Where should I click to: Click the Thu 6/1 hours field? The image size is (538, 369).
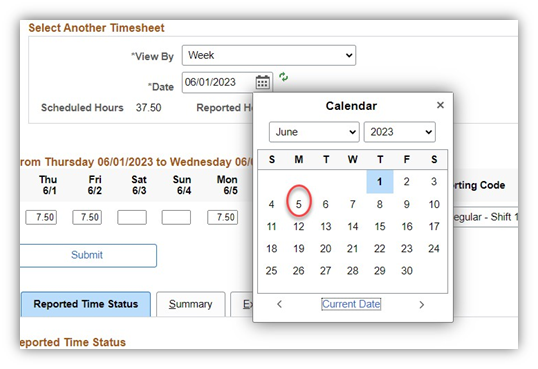click(x=41, y=217)
